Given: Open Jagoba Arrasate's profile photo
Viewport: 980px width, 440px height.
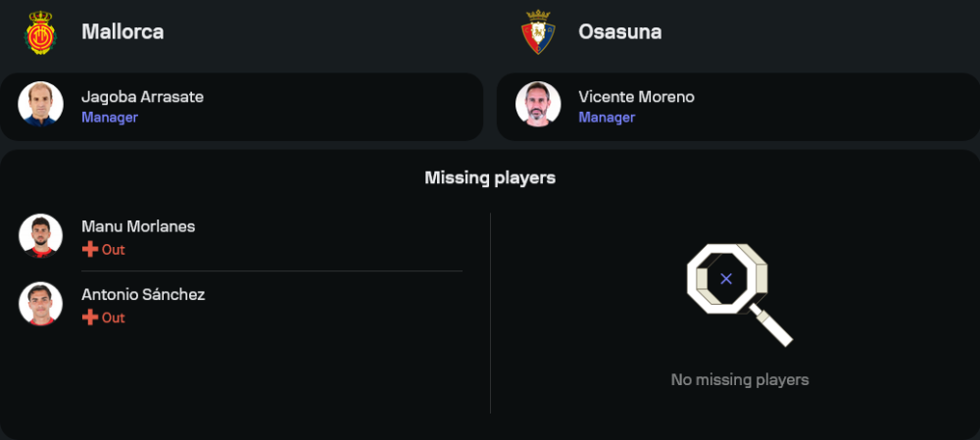Looking at the screenshot, I should pos(41,104).
